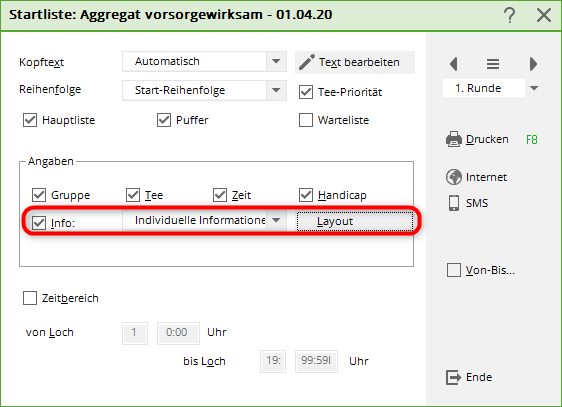Click the pencil icon for Text bearbeiten
Screen dimensions: 562x407
click(x=307, y=62)
